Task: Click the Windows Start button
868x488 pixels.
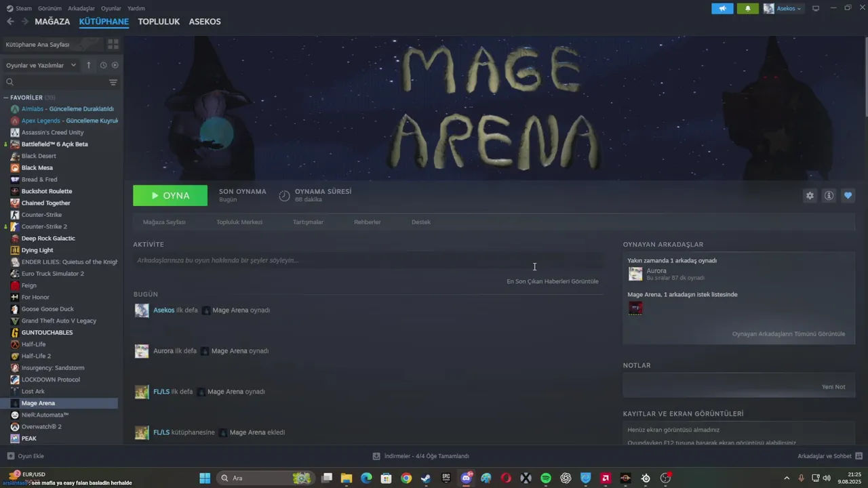Action: tap(205, 478)
